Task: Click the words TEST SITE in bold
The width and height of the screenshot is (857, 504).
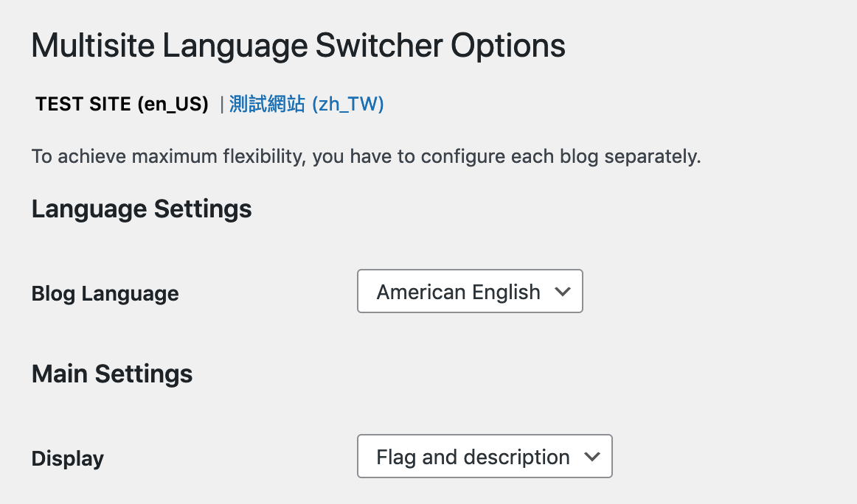Action: [x=83, y=105]
